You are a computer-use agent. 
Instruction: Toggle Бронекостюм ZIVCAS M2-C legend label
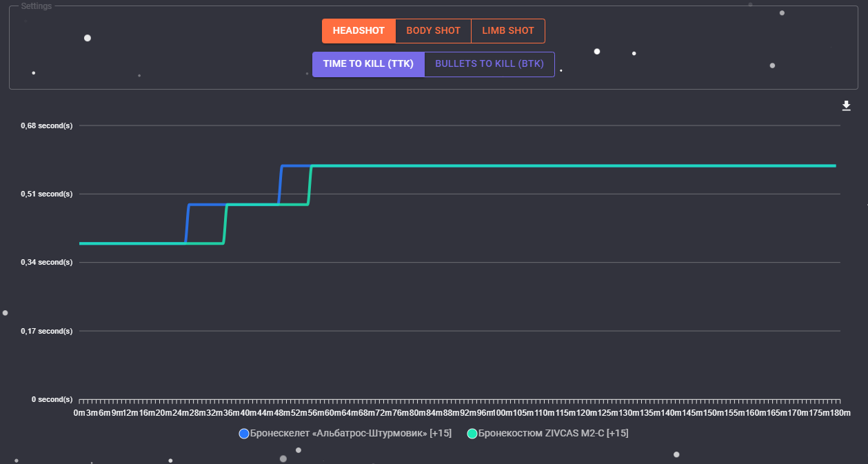tap(553, 434)
